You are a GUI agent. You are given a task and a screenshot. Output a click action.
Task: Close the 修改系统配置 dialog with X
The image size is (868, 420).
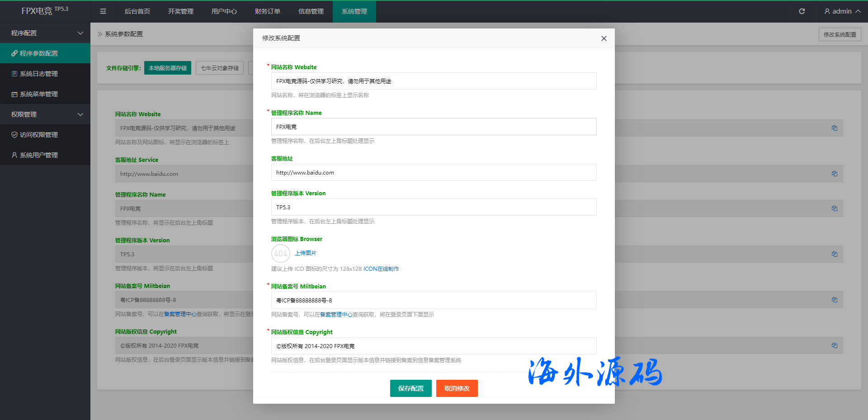(x=604, y=38)
